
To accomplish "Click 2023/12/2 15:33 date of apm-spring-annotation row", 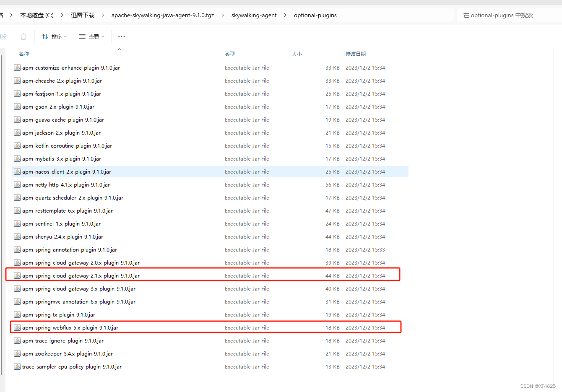I will (365, 249).
